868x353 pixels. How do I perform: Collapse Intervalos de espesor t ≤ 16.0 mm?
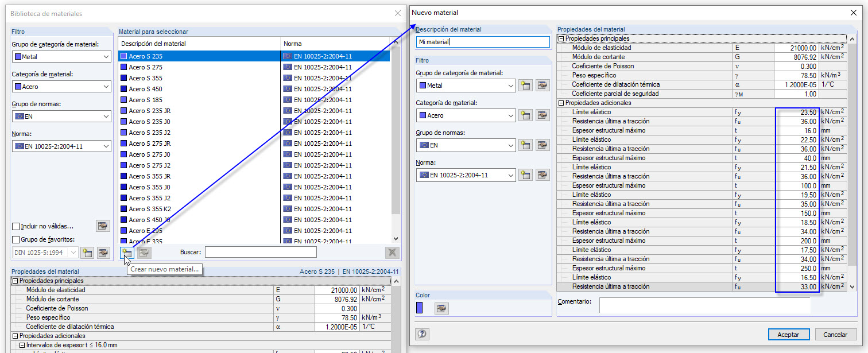(22, 345)
